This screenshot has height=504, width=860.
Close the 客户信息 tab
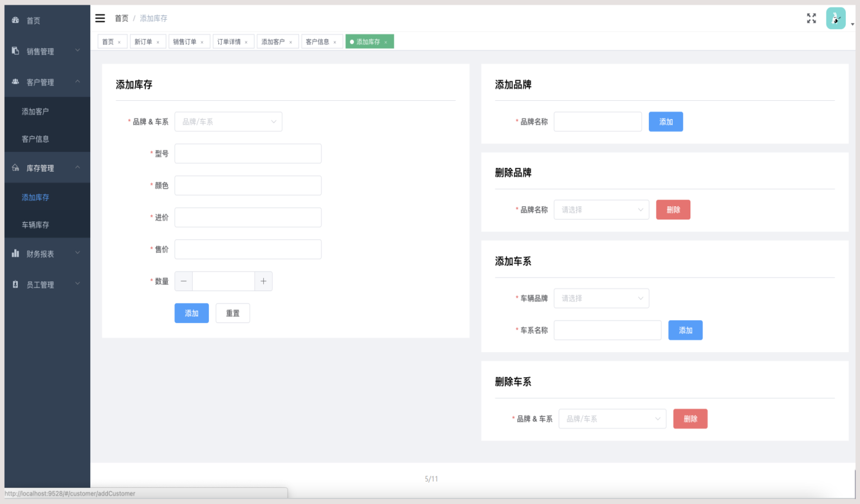(x=335, y=42)
